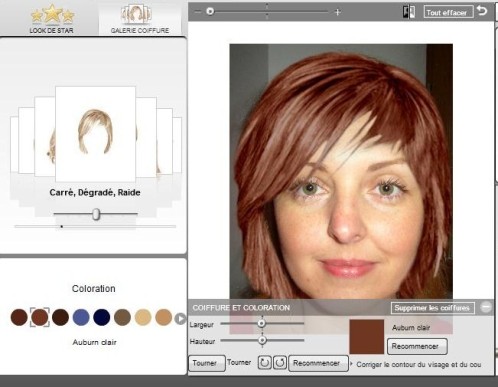The image size is (498, 387).
Task: Pick the dark brown color swatch
Action: (19, 317)
